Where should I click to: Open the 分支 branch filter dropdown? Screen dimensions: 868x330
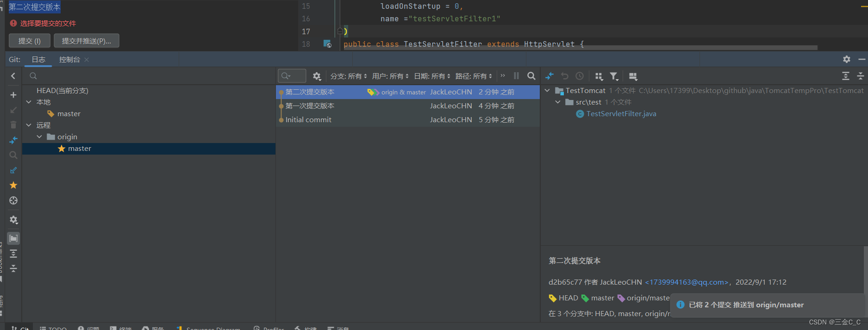click(x=349, y=76)
